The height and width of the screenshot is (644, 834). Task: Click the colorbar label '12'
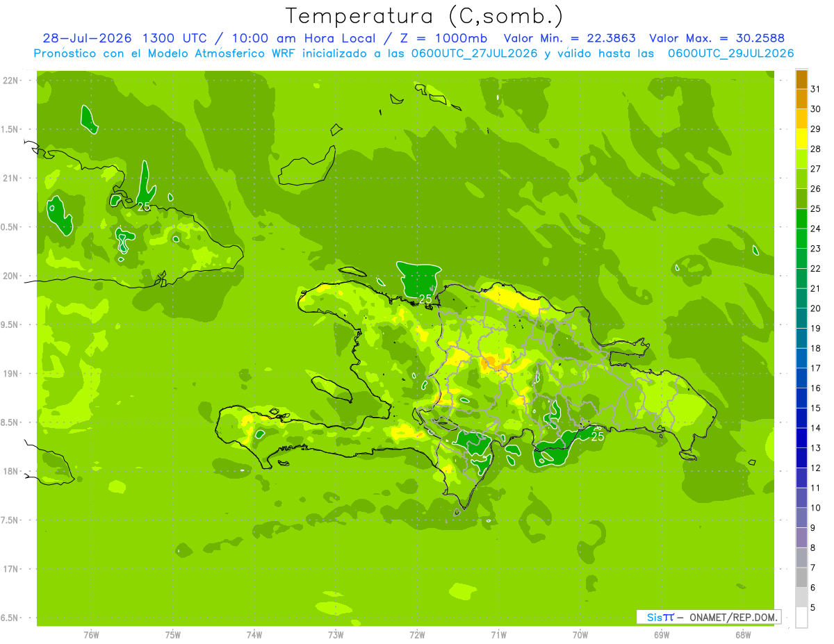tap(816, 468)
